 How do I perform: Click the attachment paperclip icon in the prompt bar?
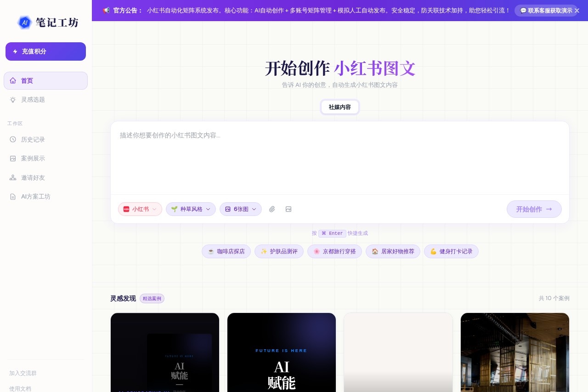[272, 209]
